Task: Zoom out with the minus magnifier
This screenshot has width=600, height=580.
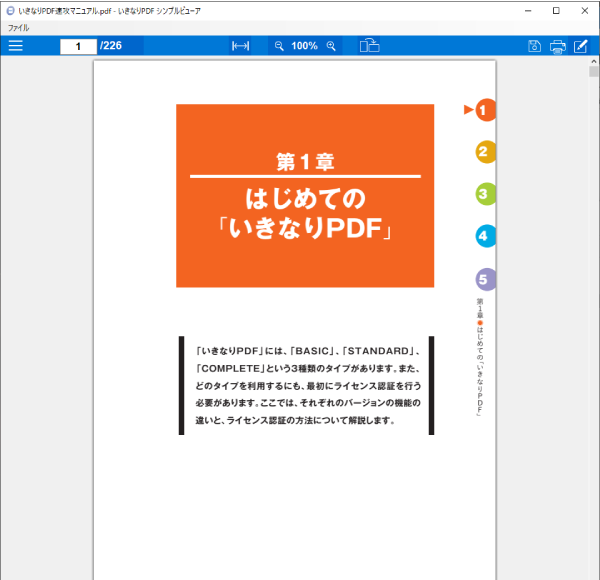Action: 279,46
